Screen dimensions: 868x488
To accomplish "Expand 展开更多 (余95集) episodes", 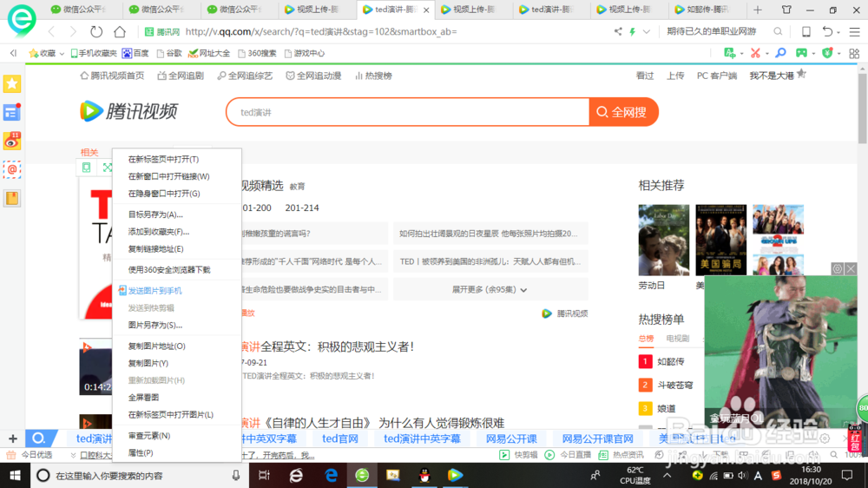I will (490, 289).
